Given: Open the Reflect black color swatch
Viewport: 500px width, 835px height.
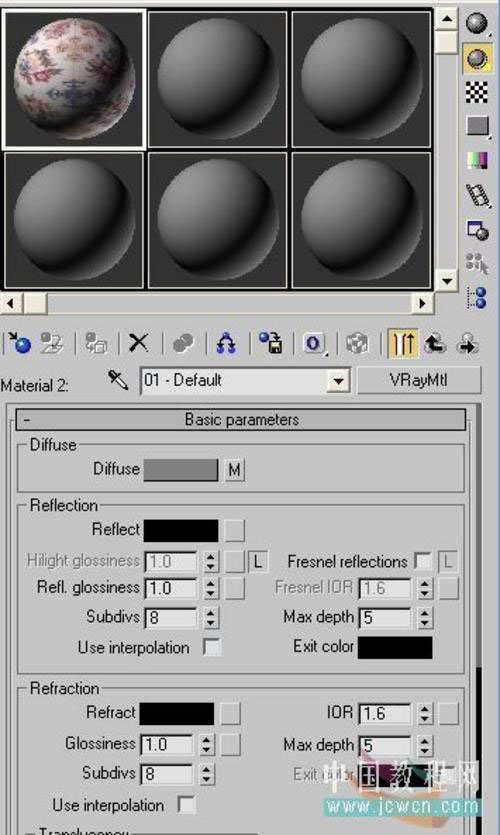Looking at the screenshot, I should [181, 530].
